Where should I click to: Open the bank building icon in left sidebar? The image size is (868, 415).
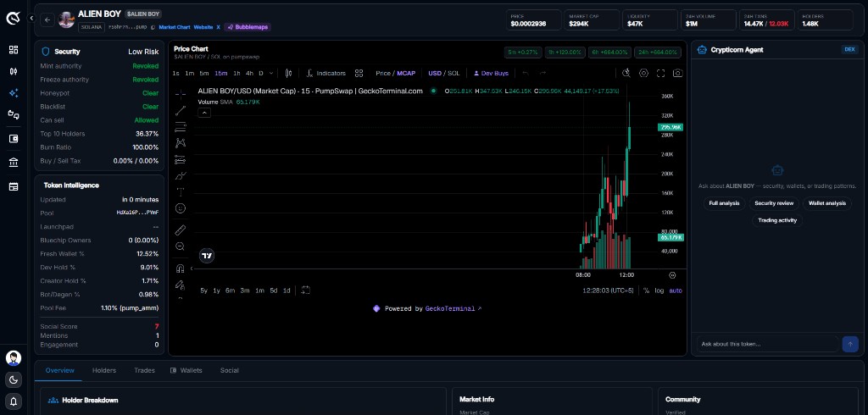(14, 163)
